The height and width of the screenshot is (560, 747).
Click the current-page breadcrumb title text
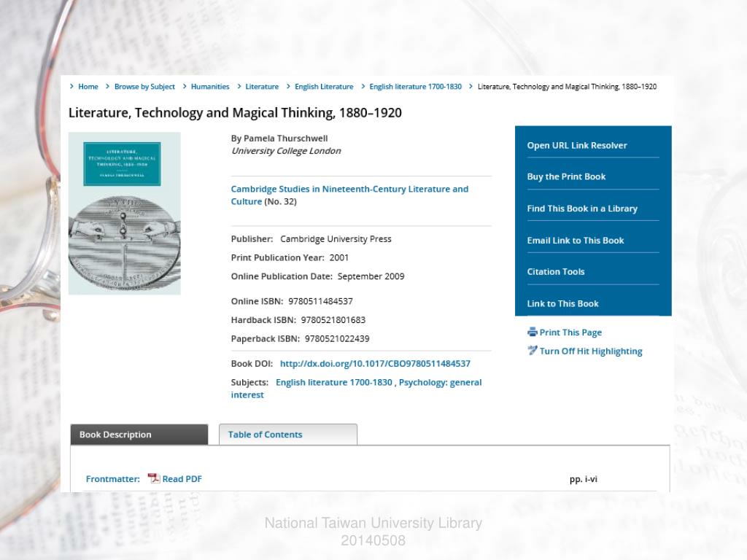click(x=567, y=87)
